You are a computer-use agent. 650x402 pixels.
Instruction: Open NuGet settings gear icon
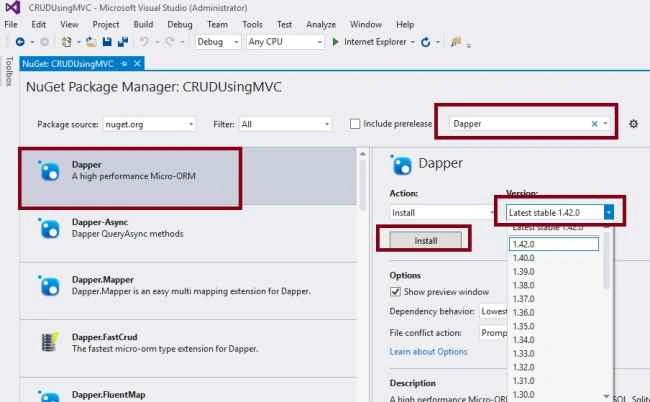pyautogui.click(x=633, y=124)
